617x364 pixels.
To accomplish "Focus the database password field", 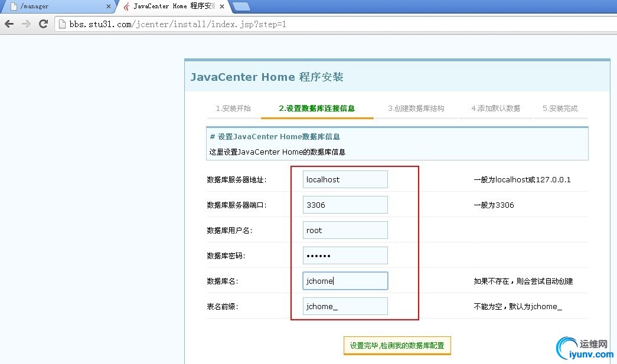I will [x=345, y=255].
